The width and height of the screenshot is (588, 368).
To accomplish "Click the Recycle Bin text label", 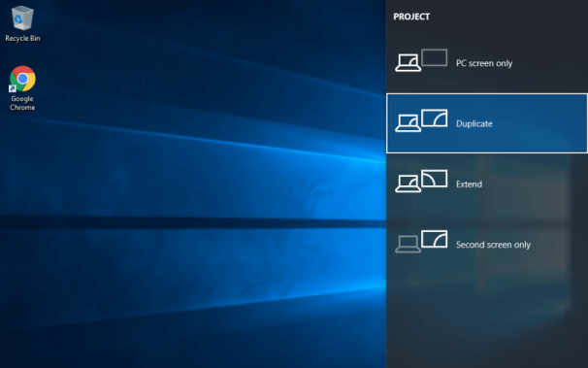I will tap(22, 38).
